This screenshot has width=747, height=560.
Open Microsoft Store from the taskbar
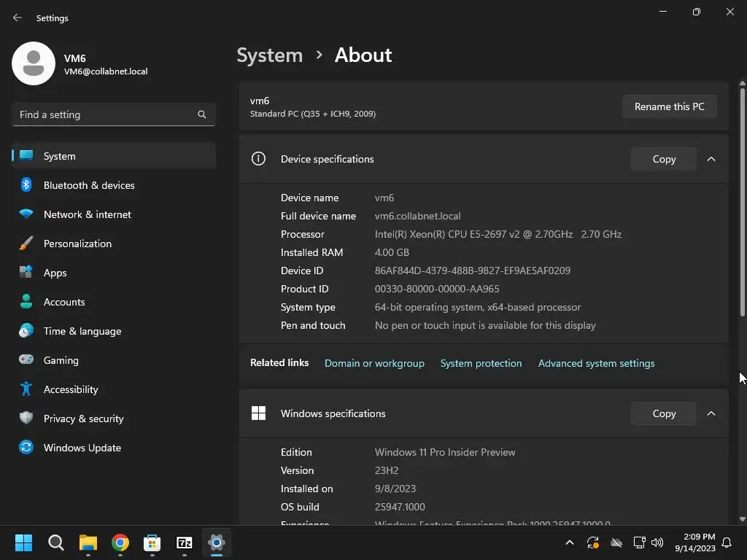pyautogui.click(x=152, y=542)
